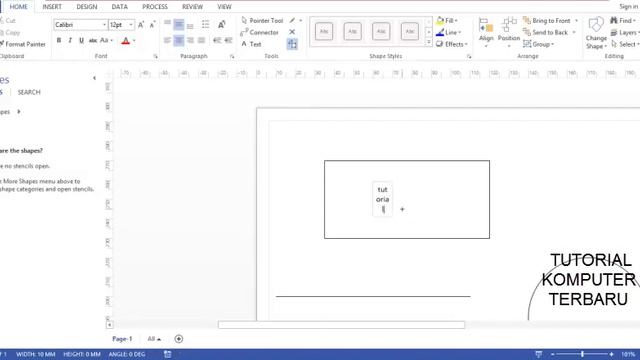Screen dimensions: 640x360
Task: Expand the Shape Styles gallery
Action: pyautogui.click(x=429, y=42)
